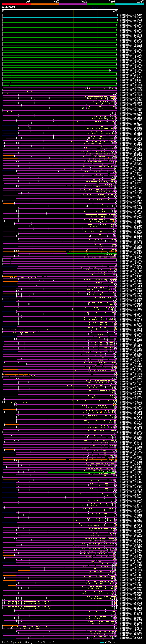Open the UniRef100_Q4R8G5 hit
The width and height of the screenshot is (146, 644).
pyautogui.click(x=131, y=37)
